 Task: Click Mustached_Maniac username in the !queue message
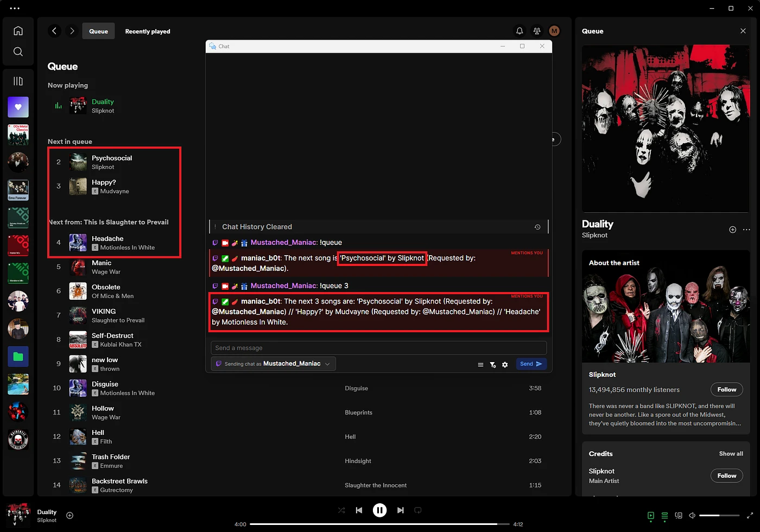pyautogui.click(x=284, y=243)
